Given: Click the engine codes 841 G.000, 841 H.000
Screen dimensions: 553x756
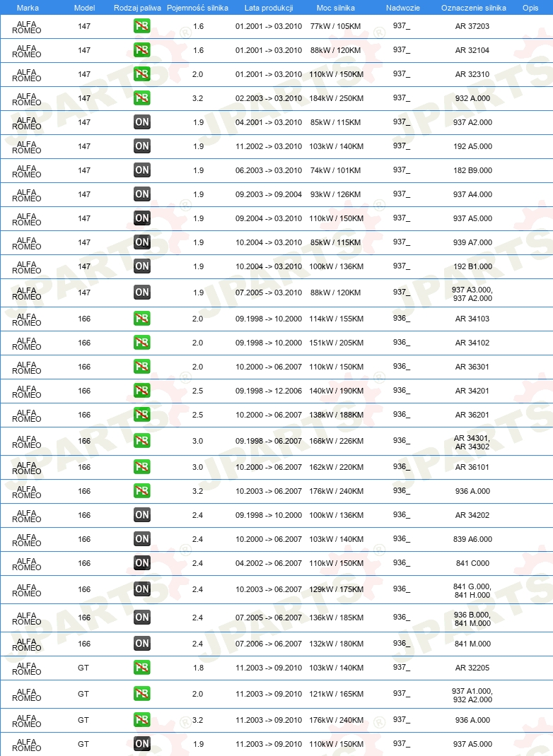Looking at the screenshot, I should [x=472, y=591].
